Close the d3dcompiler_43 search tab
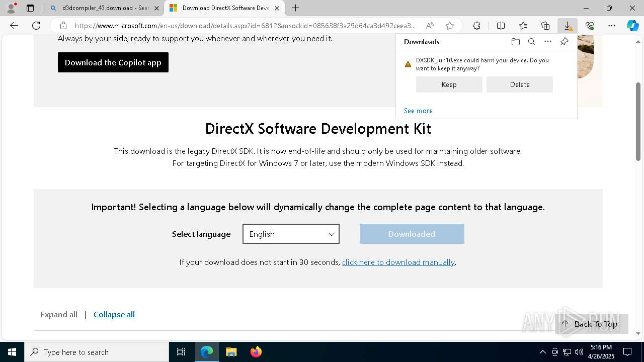This screenshot has height=362, width=644. click(x=156, y=8)
